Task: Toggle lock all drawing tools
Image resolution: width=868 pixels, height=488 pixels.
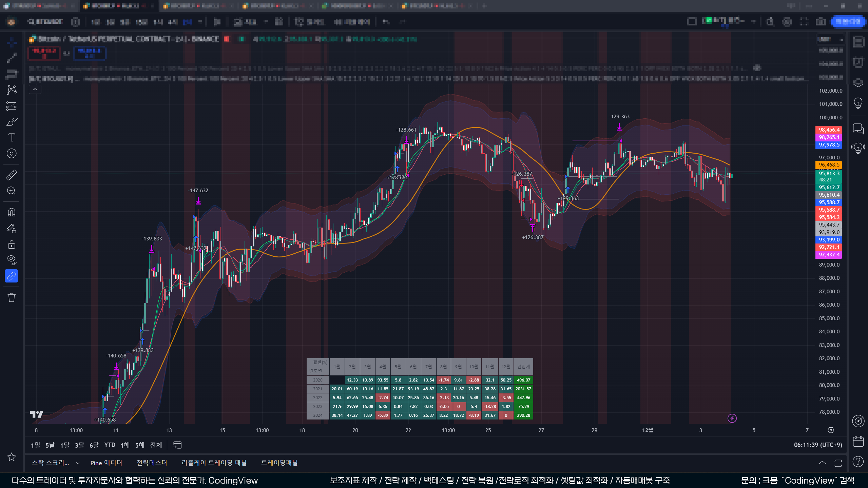Action: click(x=12, y=245)
